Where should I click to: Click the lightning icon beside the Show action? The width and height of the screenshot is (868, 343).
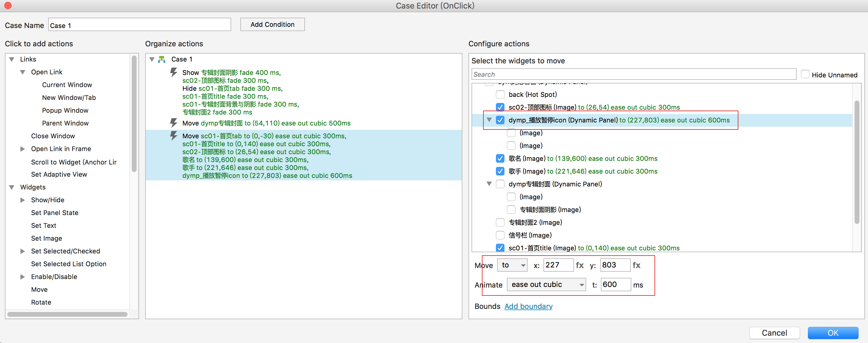pos(174,72)
